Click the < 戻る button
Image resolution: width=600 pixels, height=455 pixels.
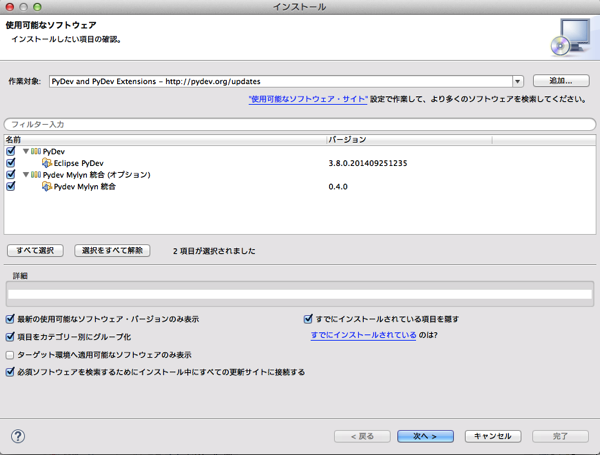pos(362,436)
